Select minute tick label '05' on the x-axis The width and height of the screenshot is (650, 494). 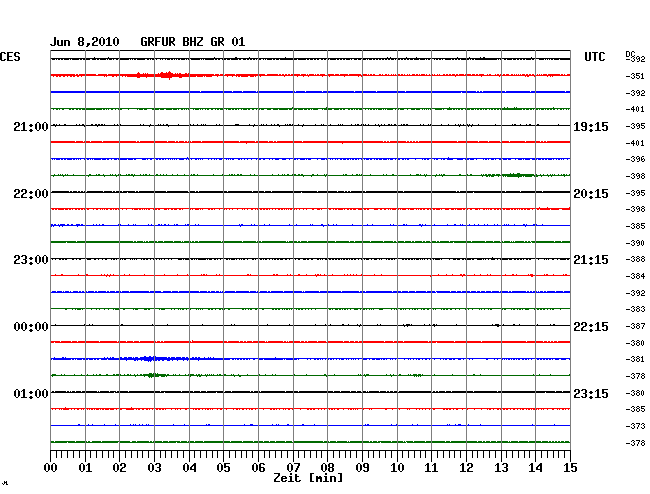(x=223, y=468)
